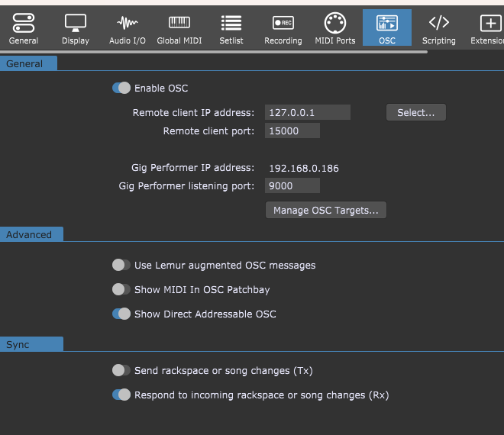Click the Select... button for IP address

click(x=415, y=113)
